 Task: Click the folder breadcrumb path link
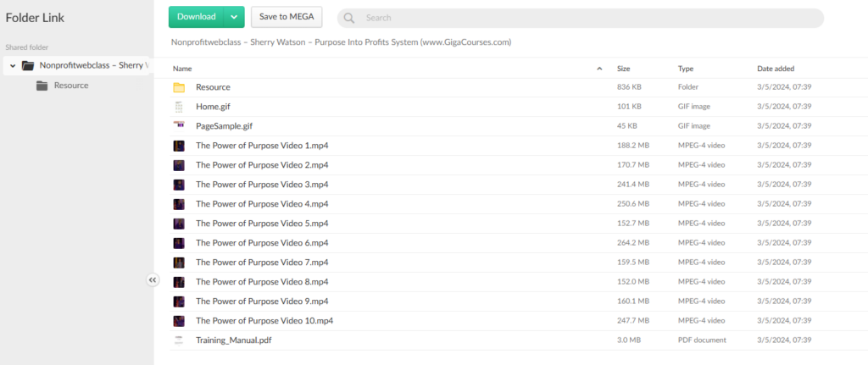[x=341, y=41]
